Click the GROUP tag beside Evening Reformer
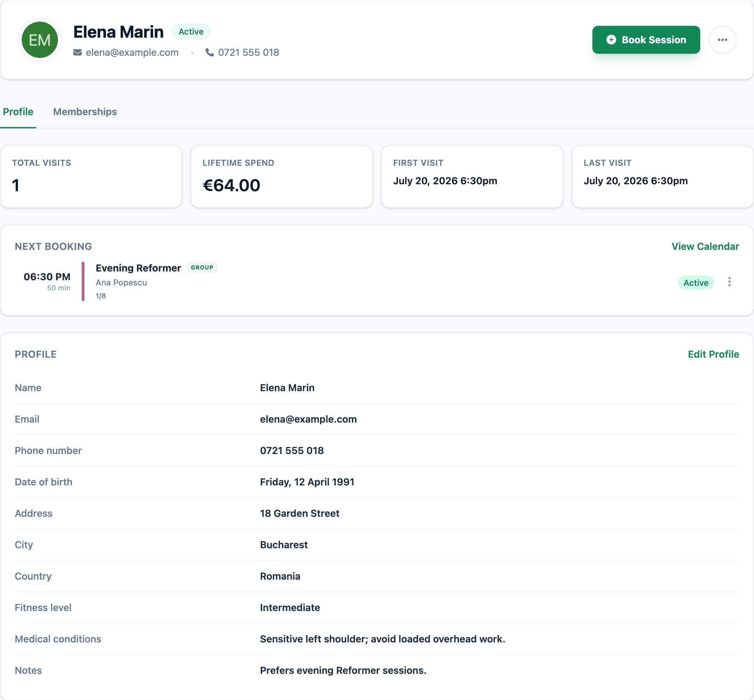Viewport: 754px width, 700px height. [202, 267]
